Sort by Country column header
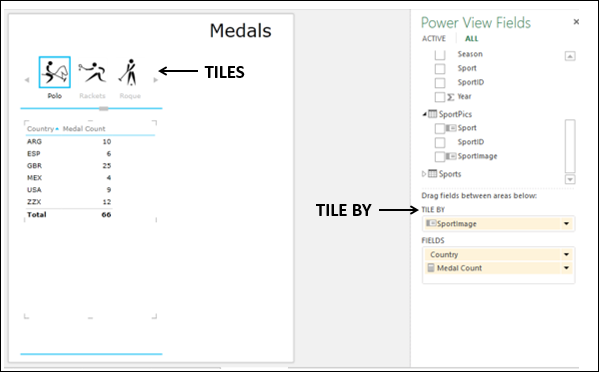 coord(40,129)
